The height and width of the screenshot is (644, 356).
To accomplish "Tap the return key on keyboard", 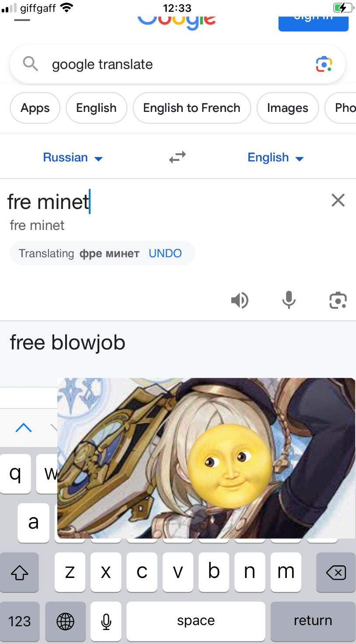I will (x=313, y=621).
